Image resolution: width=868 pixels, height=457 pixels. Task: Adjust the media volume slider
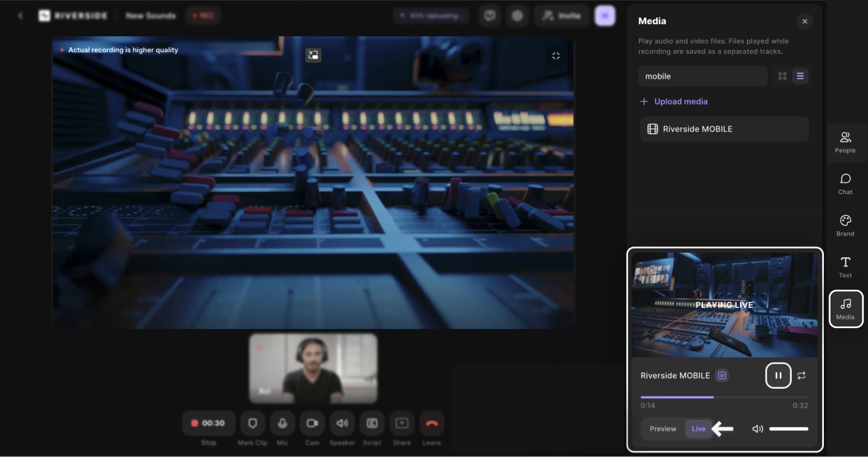pyautogui.click(x=788, y=429)
